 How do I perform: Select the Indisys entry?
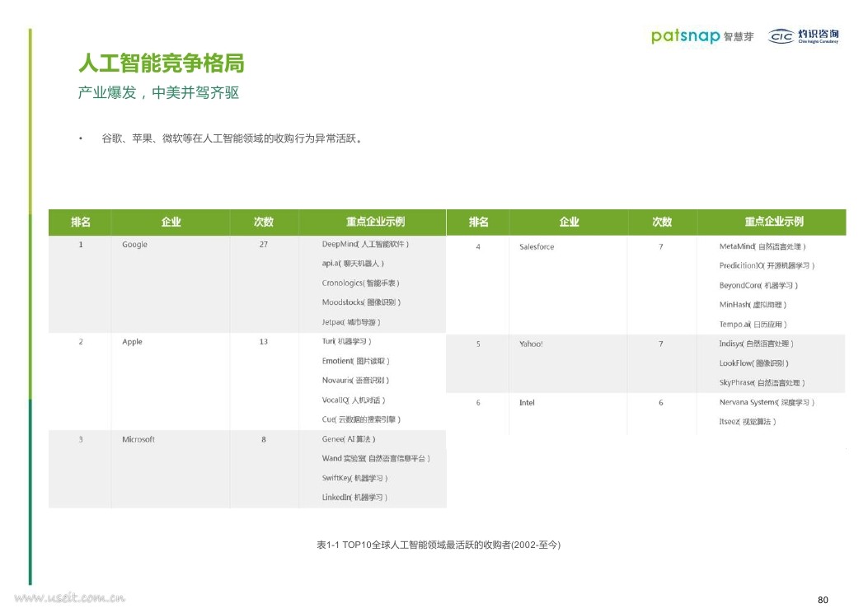(756, 344)
